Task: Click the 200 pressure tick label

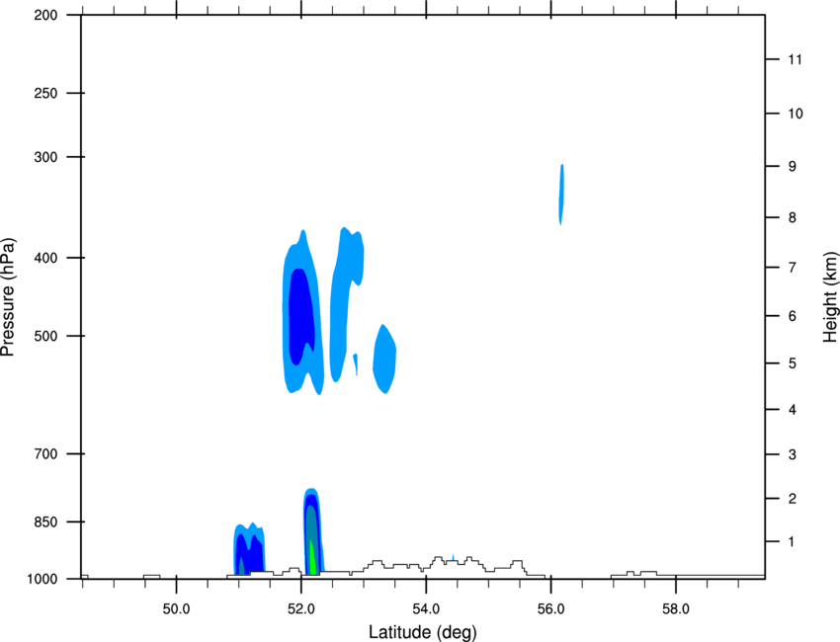Action: [45, 15]
